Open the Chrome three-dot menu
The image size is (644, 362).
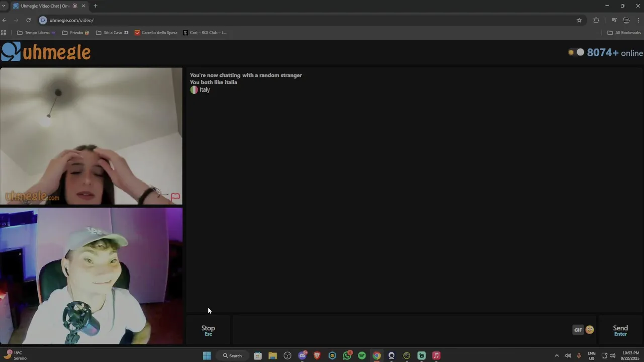[x=639, y=20]
